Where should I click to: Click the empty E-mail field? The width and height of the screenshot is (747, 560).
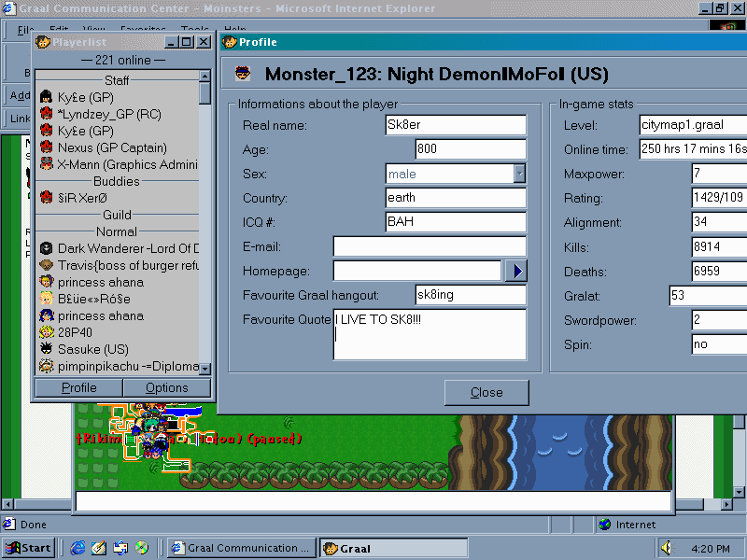(x=430, y=246)
